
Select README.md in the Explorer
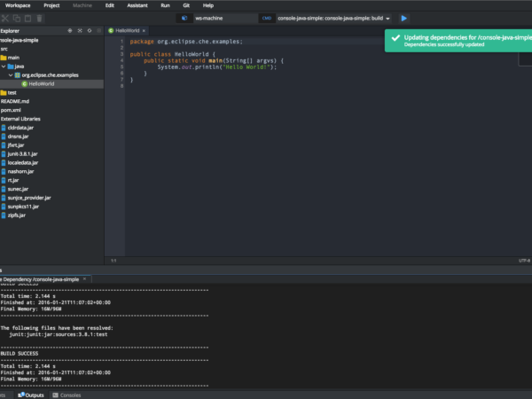click(x=15, y=101)
